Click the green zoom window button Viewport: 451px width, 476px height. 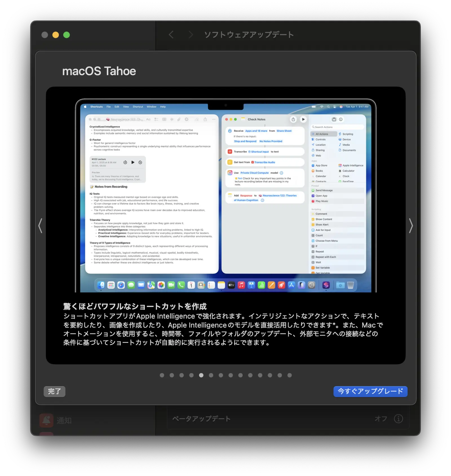click(67, 35)
